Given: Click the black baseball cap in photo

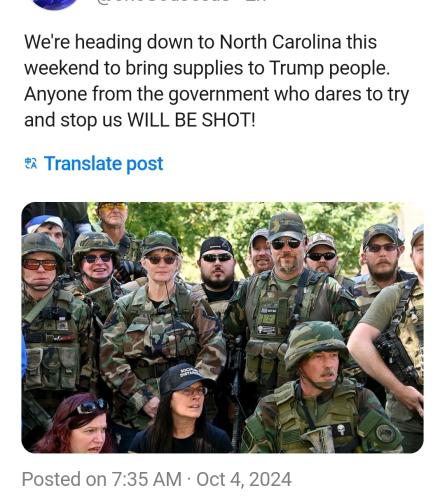Looking at the screenshot, I should [x=184, y=378].
